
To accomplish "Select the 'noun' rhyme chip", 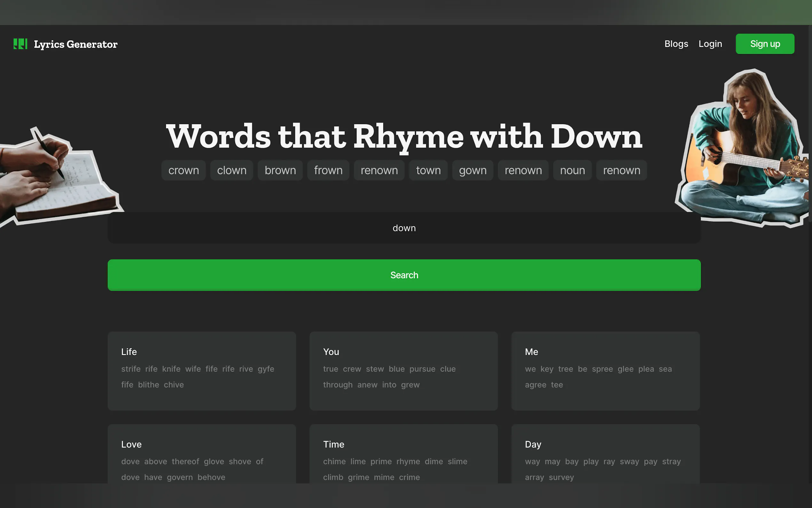I will [572, 170].
